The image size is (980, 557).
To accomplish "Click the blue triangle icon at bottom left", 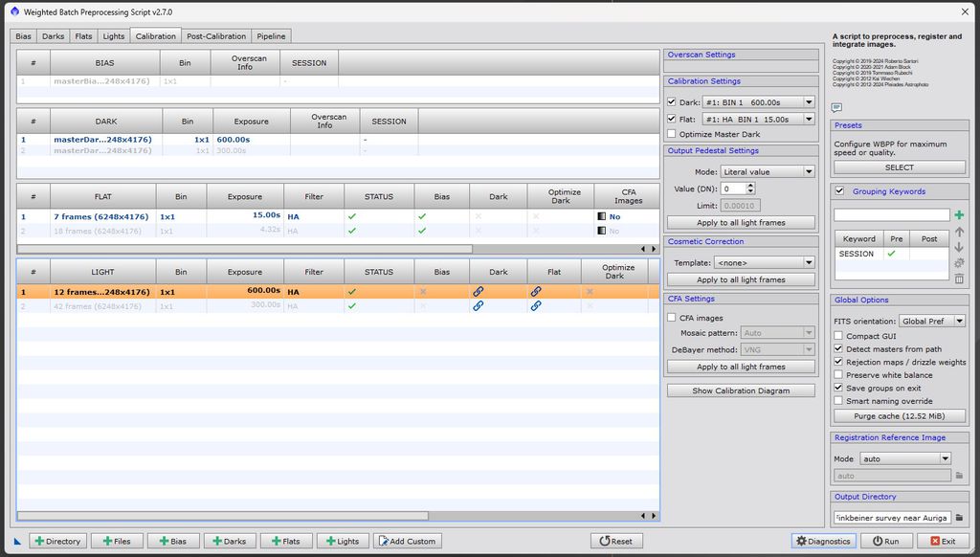I will pos(17,542).
